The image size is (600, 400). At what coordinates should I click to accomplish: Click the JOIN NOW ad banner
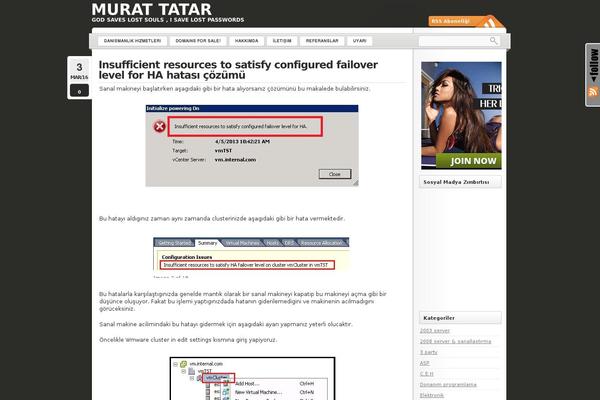click(461, 115)
